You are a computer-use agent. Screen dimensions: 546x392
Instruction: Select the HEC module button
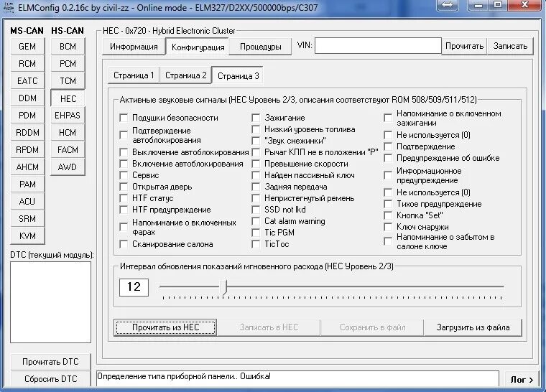[68, 98]
